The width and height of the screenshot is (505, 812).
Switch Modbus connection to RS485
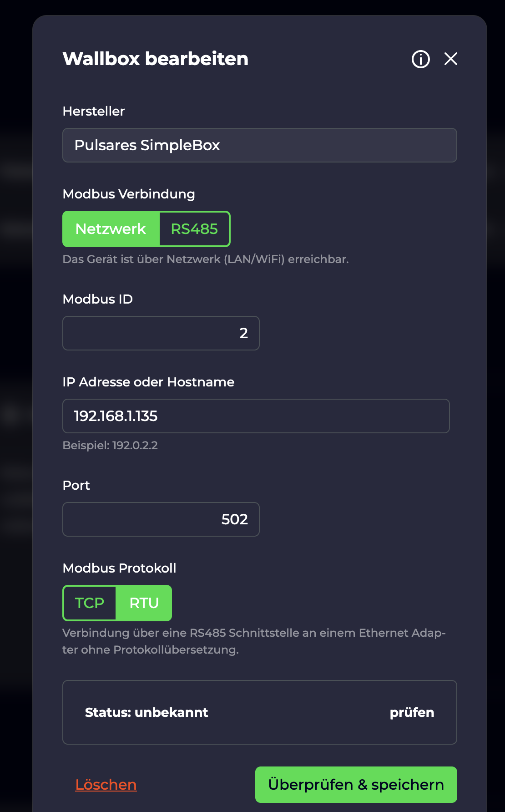pos(194,229)
